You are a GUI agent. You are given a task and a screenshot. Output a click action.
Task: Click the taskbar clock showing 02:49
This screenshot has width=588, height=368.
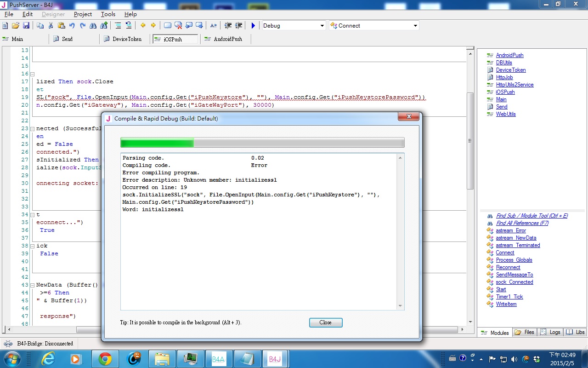(x=562, y=358)
